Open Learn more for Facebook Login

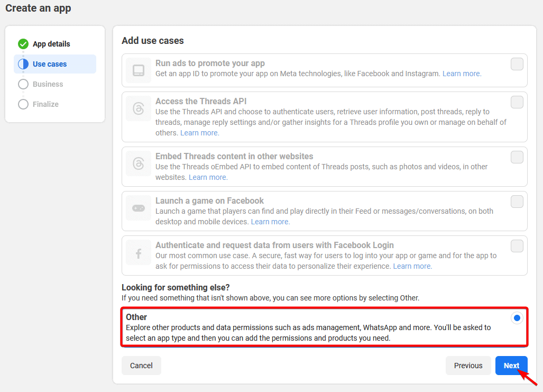(412, 266)
